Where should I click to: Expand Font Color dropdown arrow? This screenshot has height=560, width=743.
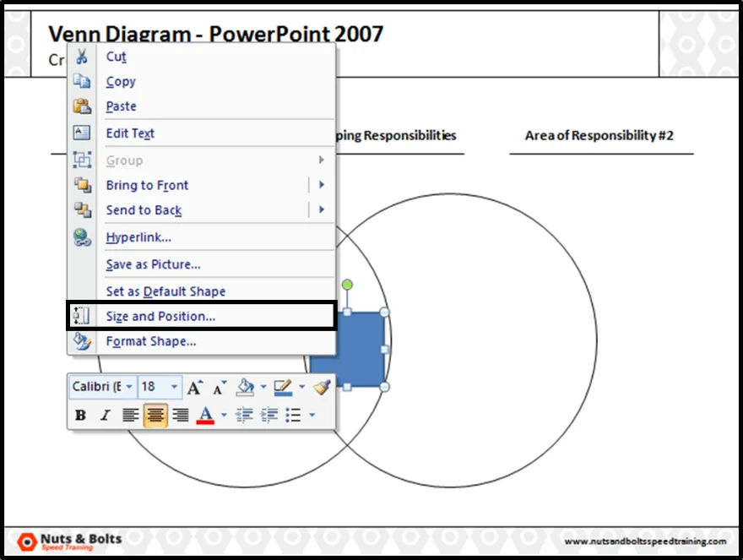pos(224,416)
